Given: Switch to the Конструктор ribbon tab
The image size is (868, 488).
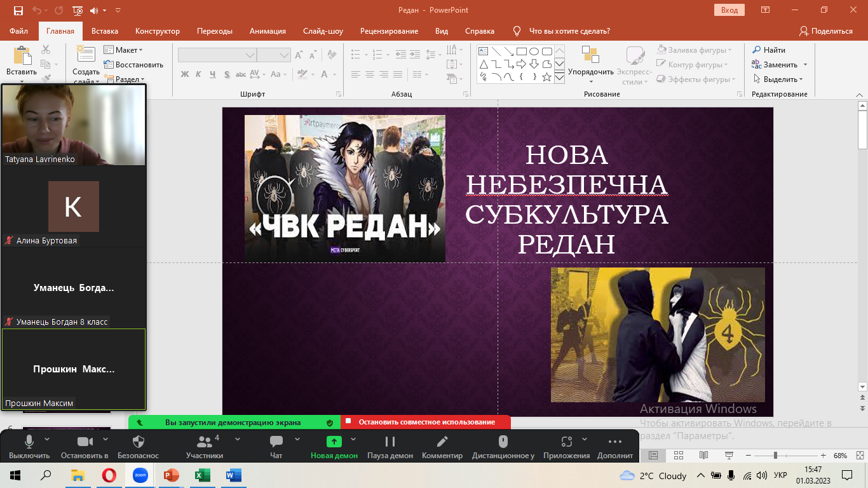Looking at the screenshot, I should pyautogui.click(x=158, y=31).
